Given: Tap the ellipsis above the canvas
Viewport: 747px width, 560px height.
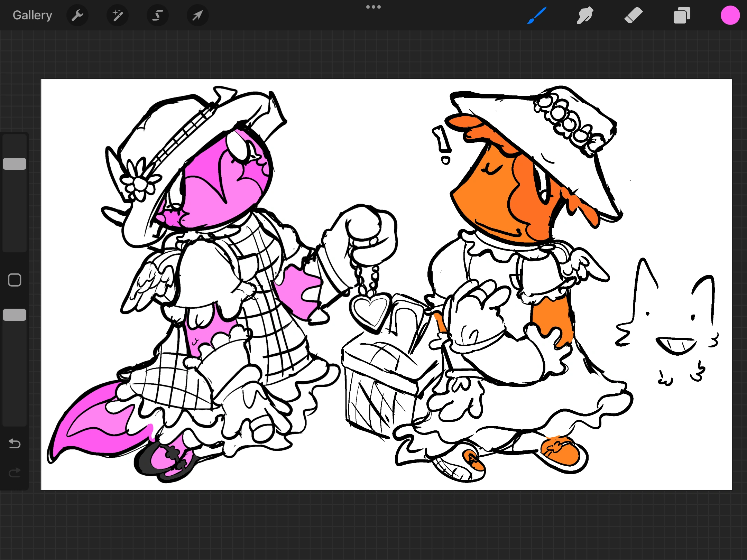Looking at the screenshot, I should point(373,7).
